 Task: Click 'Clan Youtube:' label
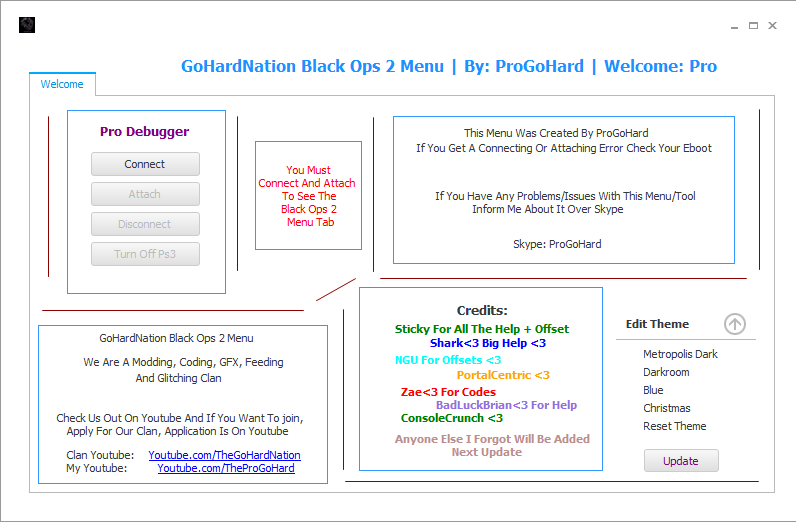click(100, 455)
